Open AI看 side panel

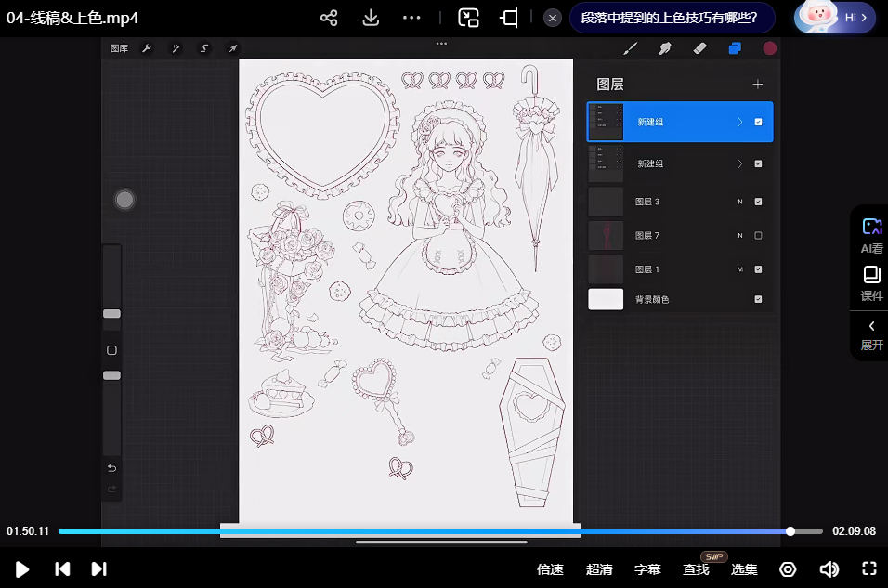[871, 236]
